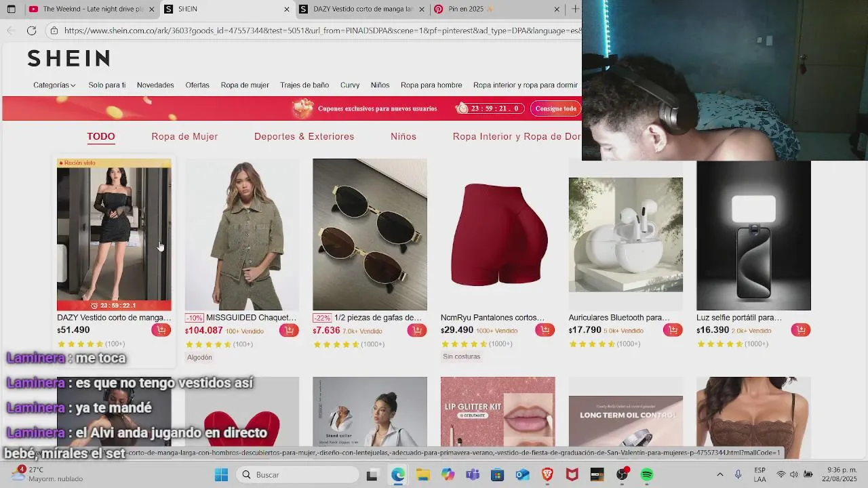Open Ofertas in navigation

point(197,85)
